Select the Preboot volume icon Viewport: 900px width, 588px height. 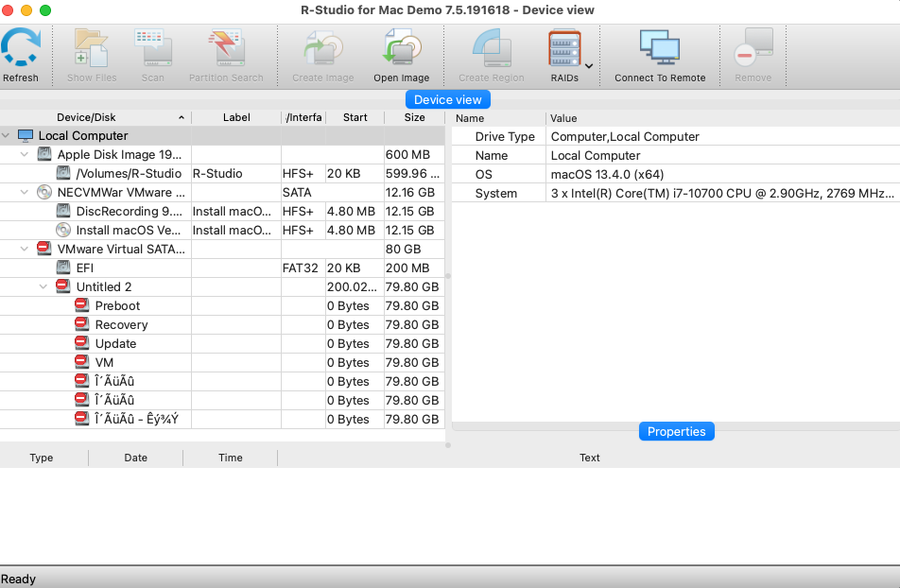82,305
